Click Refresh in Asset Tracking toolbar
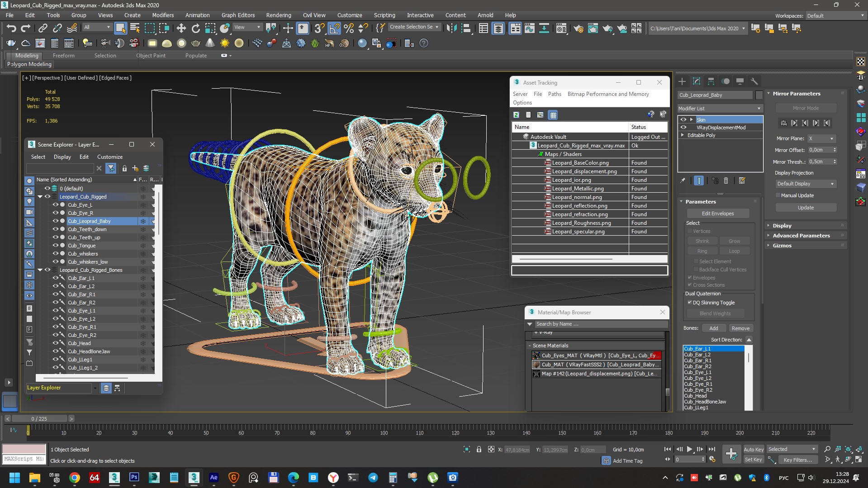Screen dimensions: 868x488 click(516, 115)
